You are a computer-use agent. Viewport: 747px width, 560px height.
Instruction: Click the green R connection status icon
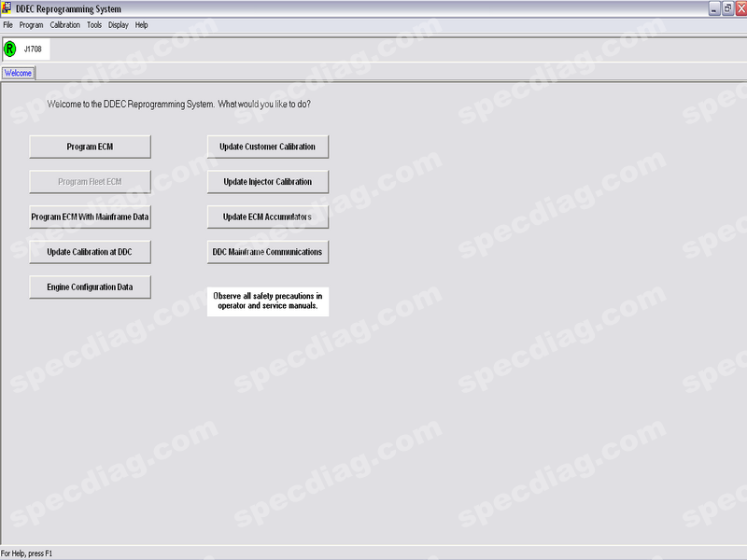(x=10, y=49)
